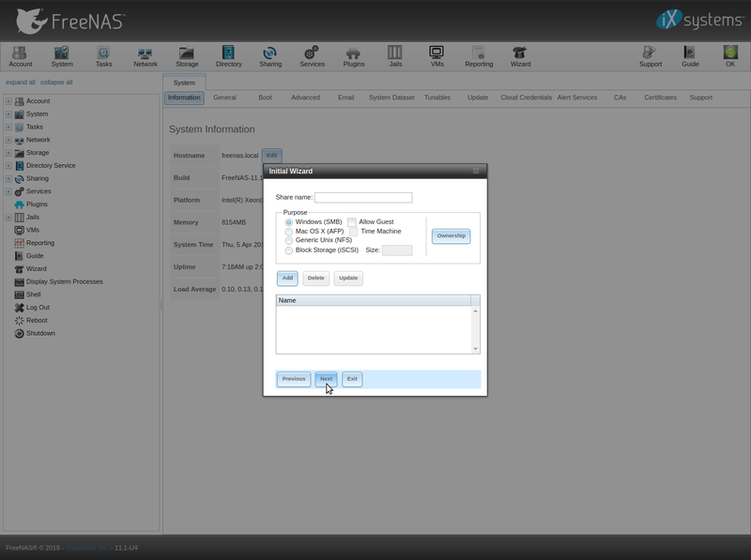Screen dimensions: 751x560
Task: Click the collapse all link
Action: [56, 83]
